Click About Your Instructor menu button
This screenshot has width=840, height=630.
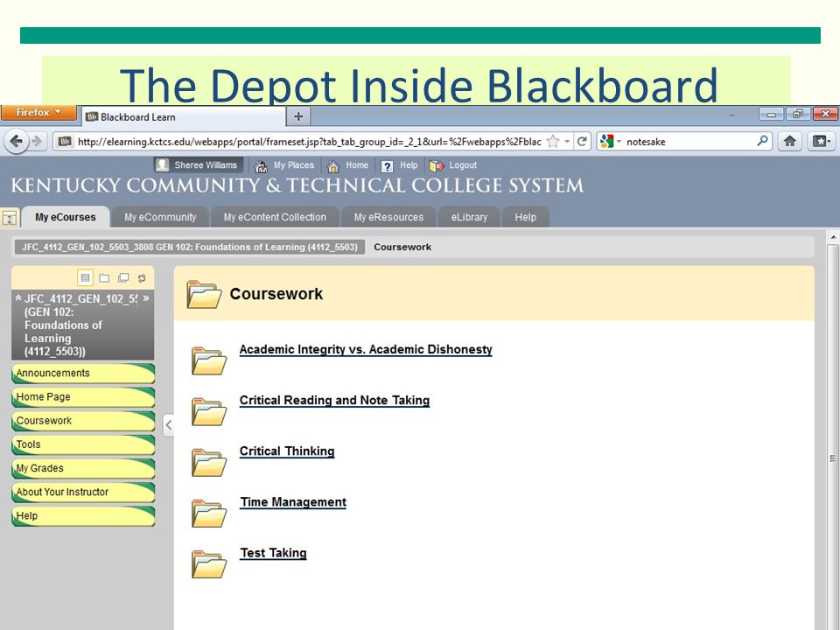coord(83,493)
